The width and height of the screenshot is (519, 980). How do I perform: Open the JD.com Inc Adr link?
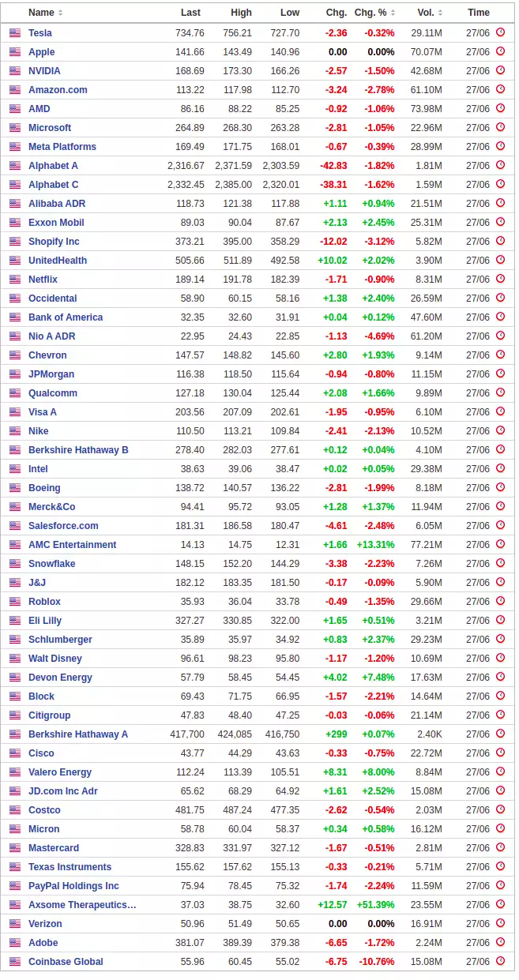[x=63, y=791]
